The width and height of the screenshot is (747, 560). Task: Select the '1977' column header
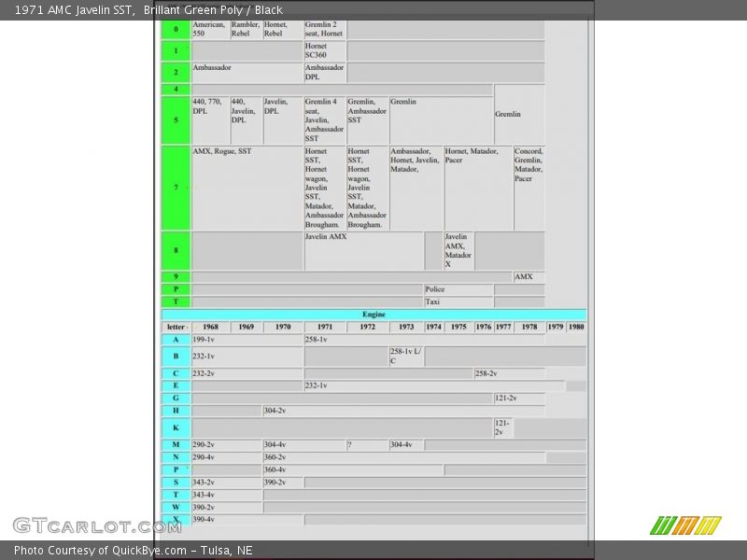click(x=503, y=328)
